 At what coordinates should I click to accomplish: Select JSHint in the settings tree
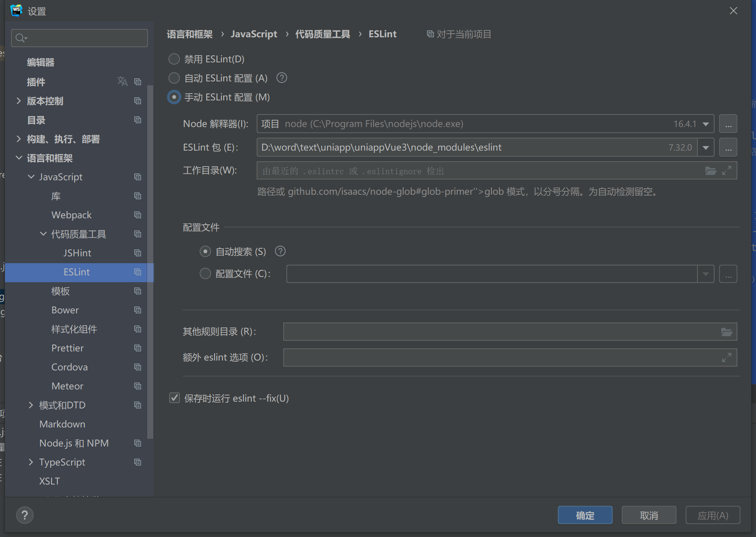click(x=77, y=253)
